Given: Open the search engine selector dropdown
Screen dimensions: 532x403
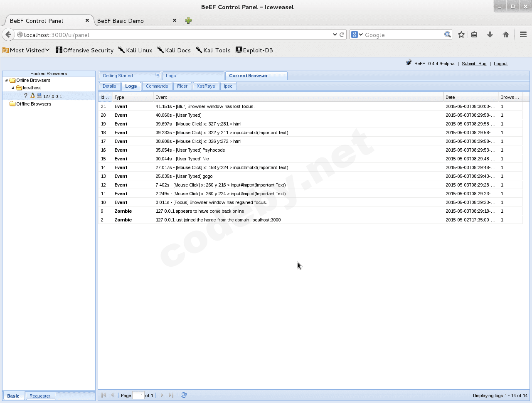Looking at the screenshot, I should click(x=357, y=34).
